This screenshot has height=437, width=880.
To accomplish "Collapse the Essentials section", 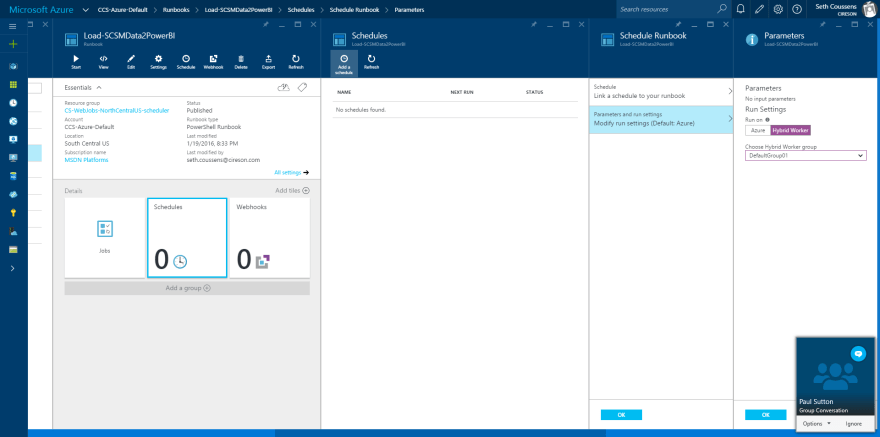I will (x=85, y=88).
